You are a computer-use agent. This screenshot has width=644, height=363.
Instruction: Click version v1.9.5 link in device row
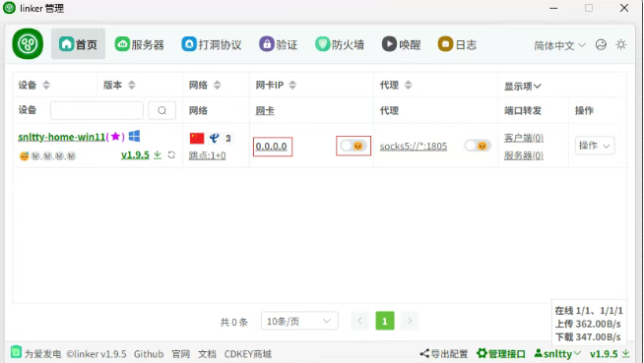click(x=135, y=155)
